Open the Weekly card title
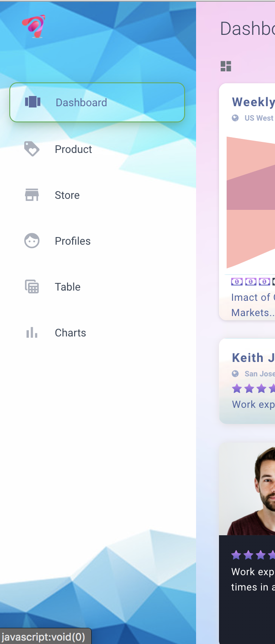Viewport: 275px width, 644px height. [253, 102]
